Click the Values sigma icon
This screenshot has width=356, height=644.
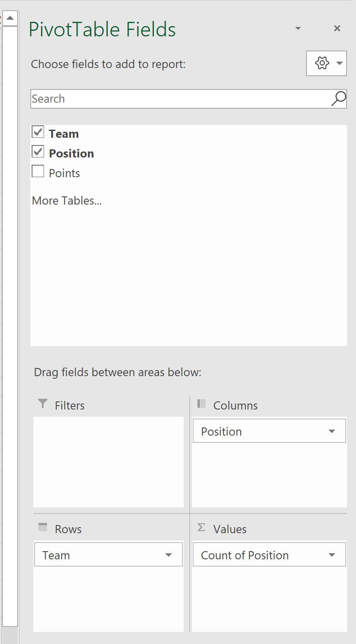[x=201, y=528]
